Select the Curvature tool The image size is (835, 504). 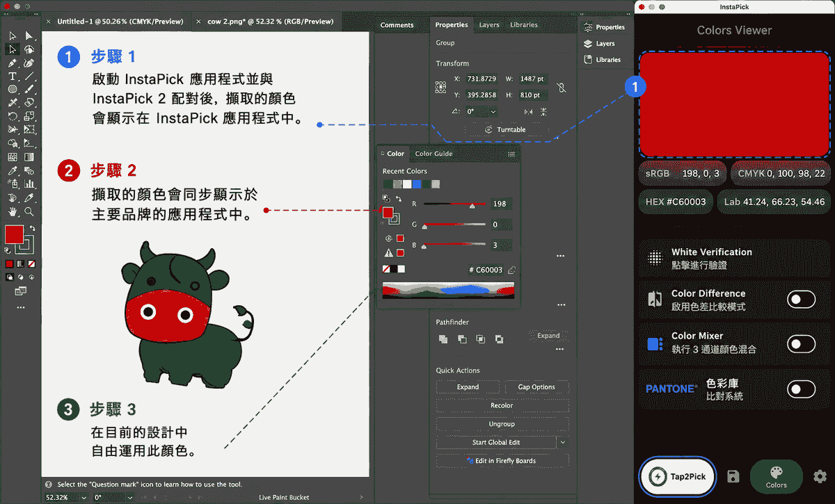click(x=29, y=63)
